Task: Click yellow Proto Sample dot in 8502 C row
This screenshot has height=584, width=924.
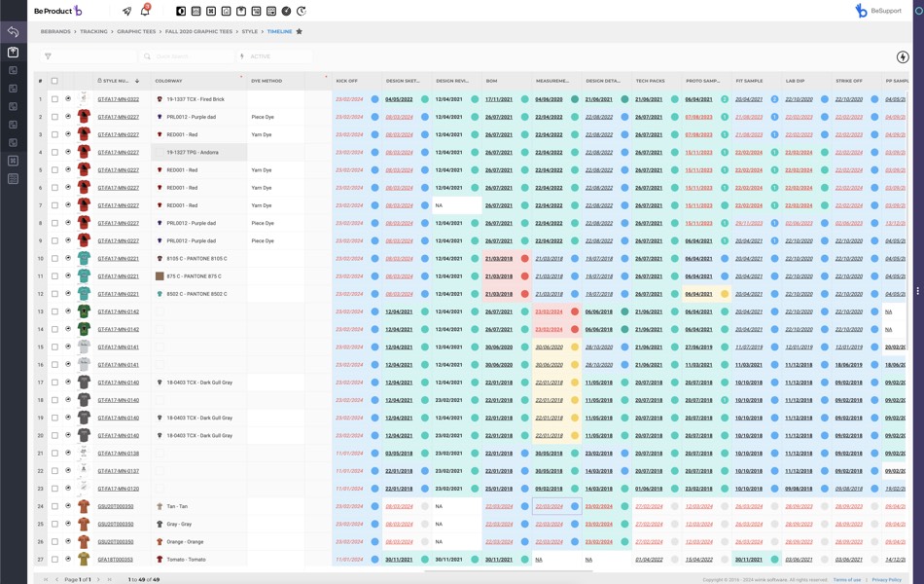Action: click(725, 294)
